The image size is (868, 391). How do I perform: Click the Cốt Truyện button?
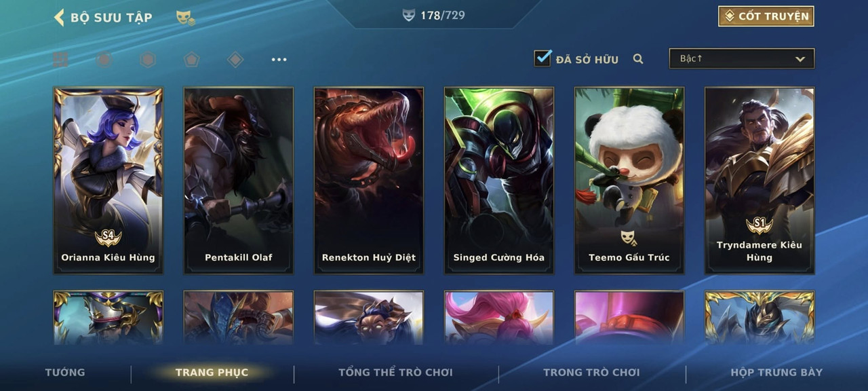pyautogui.click(x=766, y=16)
